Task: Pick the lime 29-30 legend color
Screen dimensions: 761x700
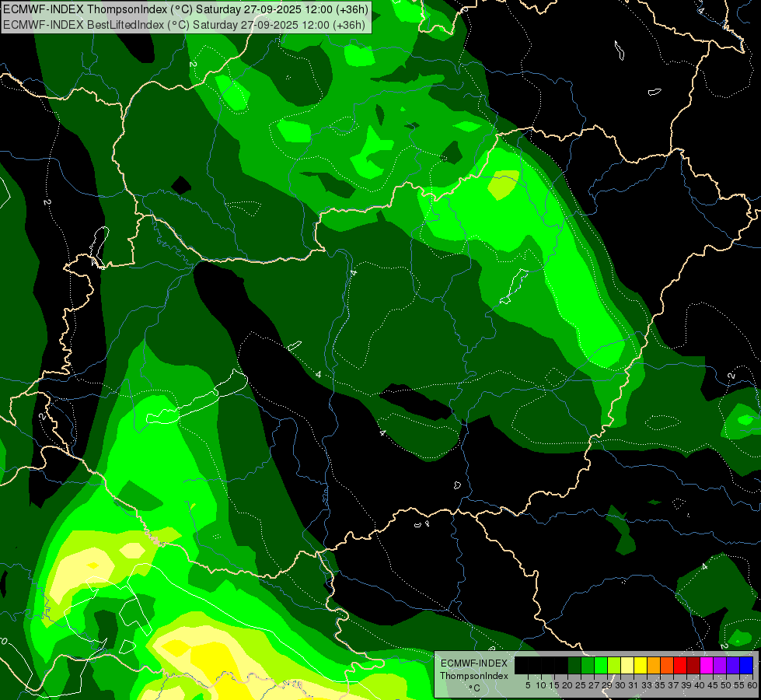Action: point(614,665)
